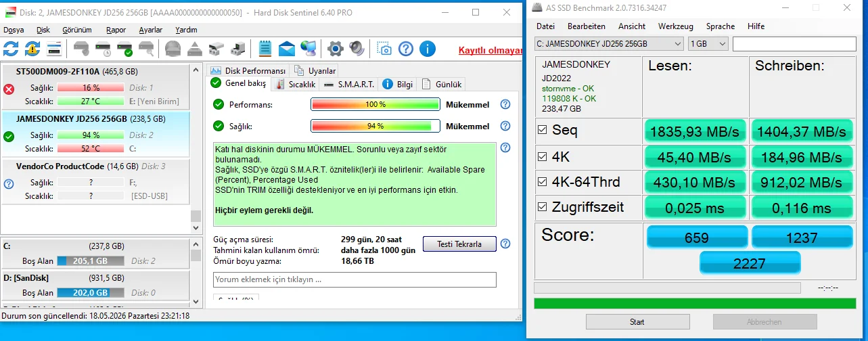Select the ST500DM009-2F110A disk entry
Viewport: 868px width, 341px height.
94,87
